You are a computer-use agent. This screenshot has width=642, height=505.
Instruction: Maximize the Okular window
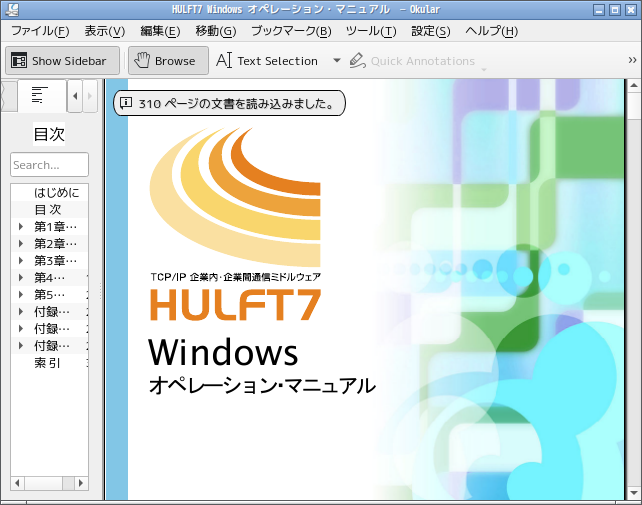click(x=615, y=9)
